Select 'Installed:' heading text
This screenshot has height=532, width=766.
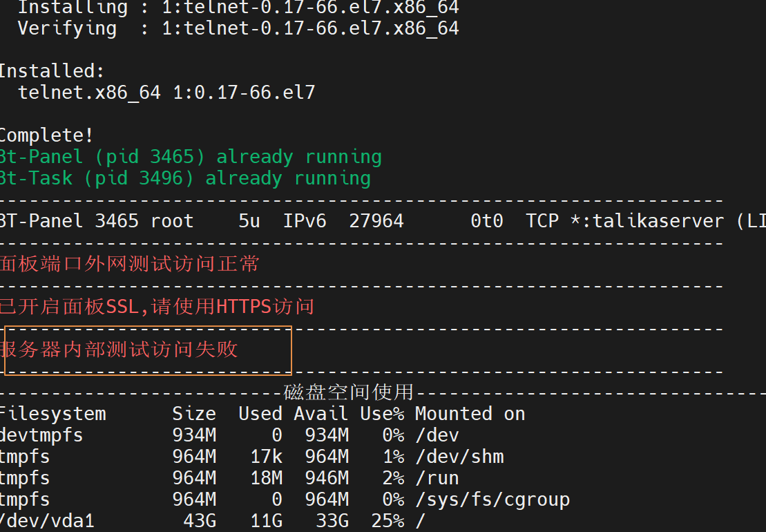click(52, 71)
